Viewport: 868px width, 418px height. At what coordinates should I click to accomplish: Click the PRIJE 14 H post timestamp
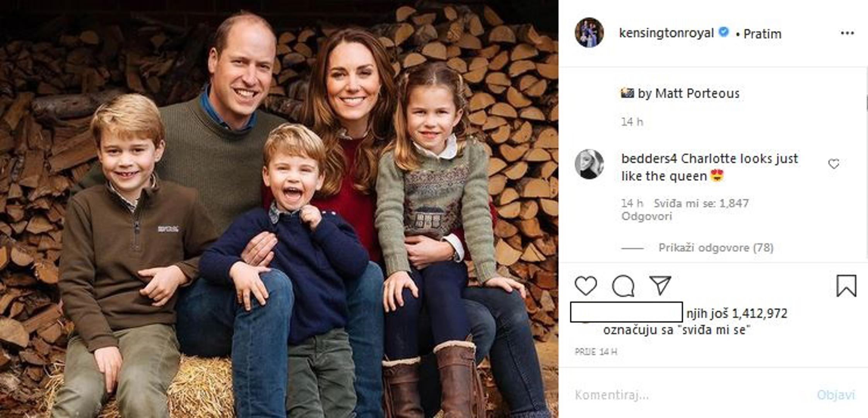(x=596, y=352)
